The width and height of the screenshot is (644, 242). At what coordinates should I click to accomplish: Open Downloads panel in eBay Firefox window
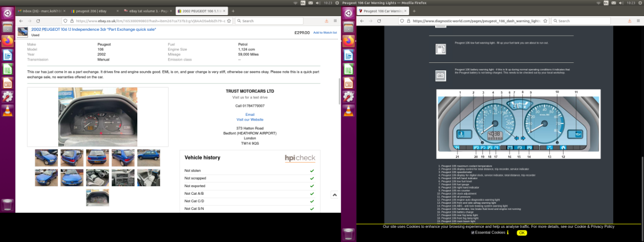[326, 21]
